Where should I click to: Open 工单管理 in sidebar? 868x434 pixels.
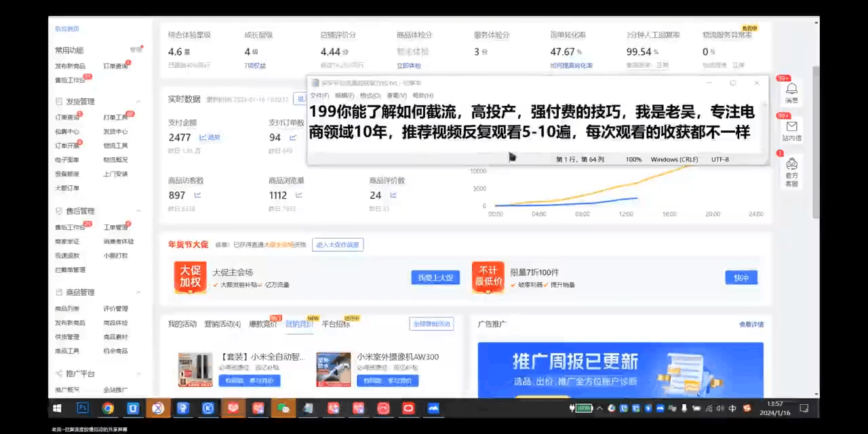[x=115, y=228]
